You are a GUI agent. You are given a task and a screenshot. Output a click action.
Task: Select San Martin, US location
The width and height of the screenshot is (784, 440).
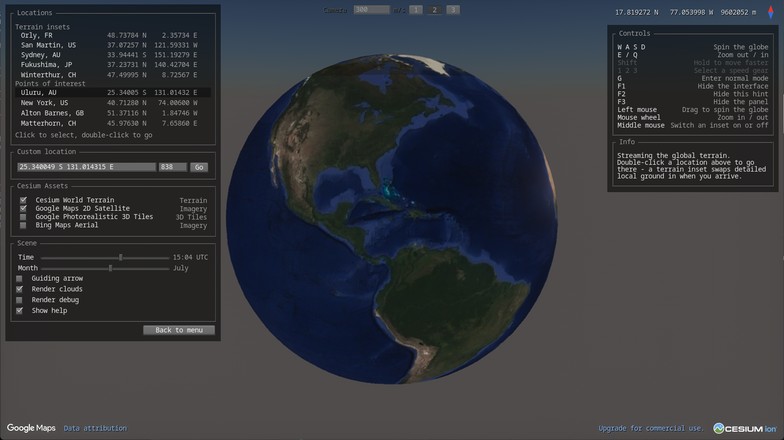click(112, 45)
